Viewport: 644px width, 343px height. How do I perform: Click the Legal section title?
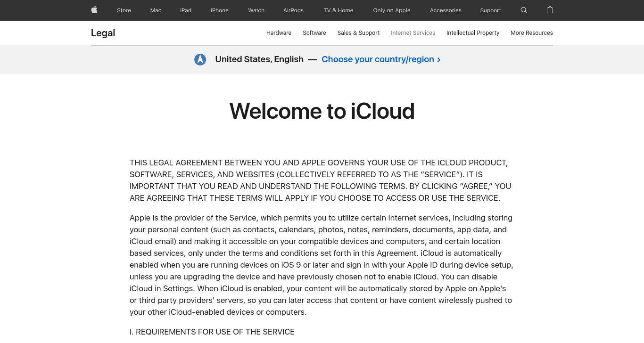[103, 33]
